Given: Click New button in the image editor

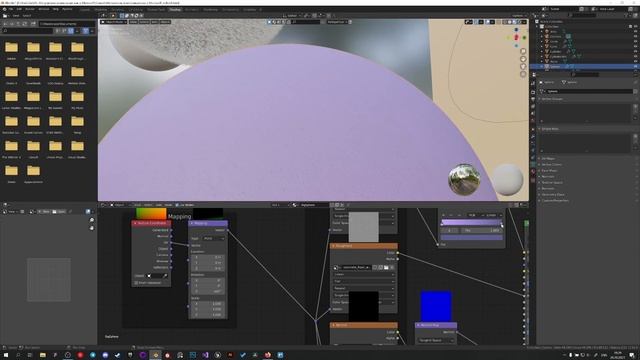Looking at the screenshot, I should (45, 211).
